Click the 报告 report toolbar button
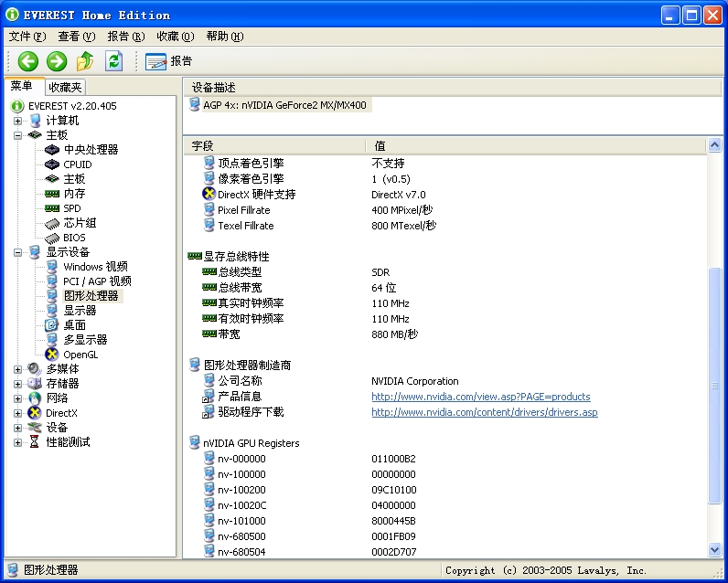Screen dimensions: 728x583 pos(169,61)
